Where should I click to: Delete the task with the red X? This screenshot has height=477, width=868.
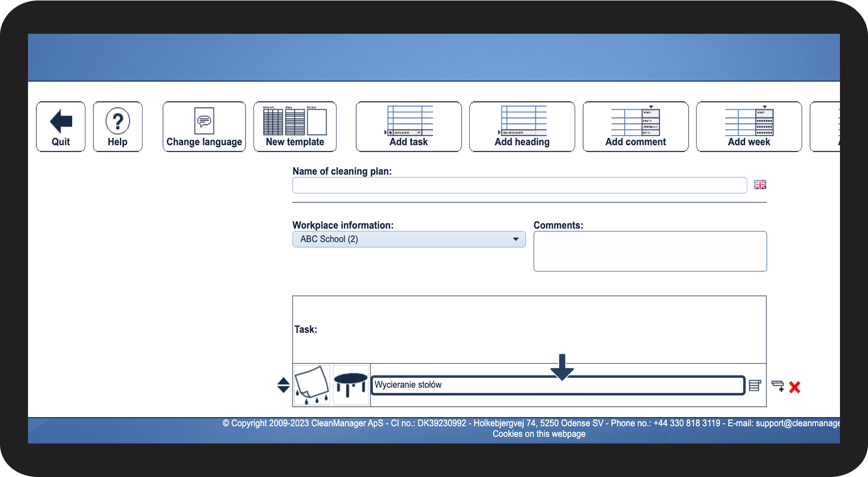coord(795,387)
